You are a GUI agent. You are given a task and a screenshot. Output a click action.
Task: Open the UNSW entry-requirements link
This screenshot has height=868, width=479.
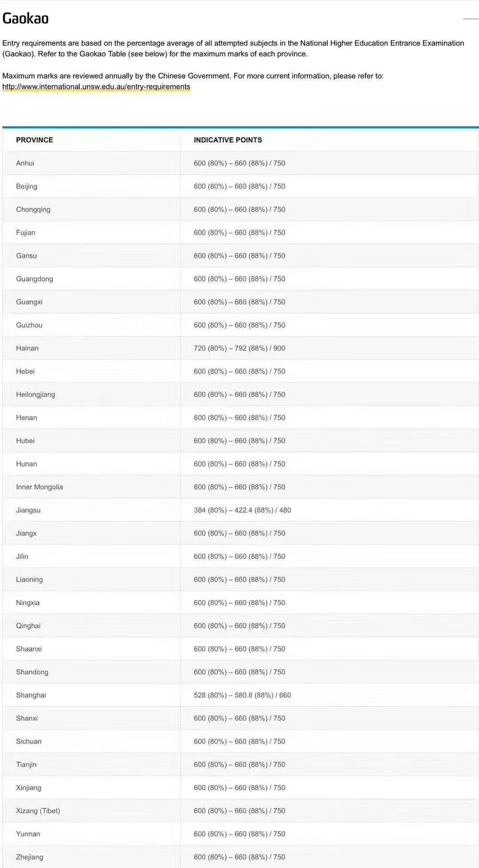coord(96,87)
